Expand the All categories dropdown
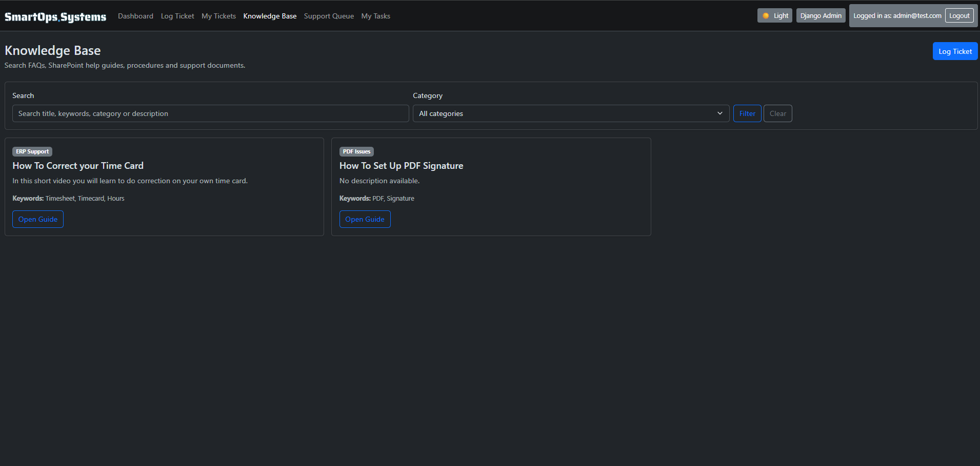This screenshot has height=466, width=980. click(x=571, y=113)
